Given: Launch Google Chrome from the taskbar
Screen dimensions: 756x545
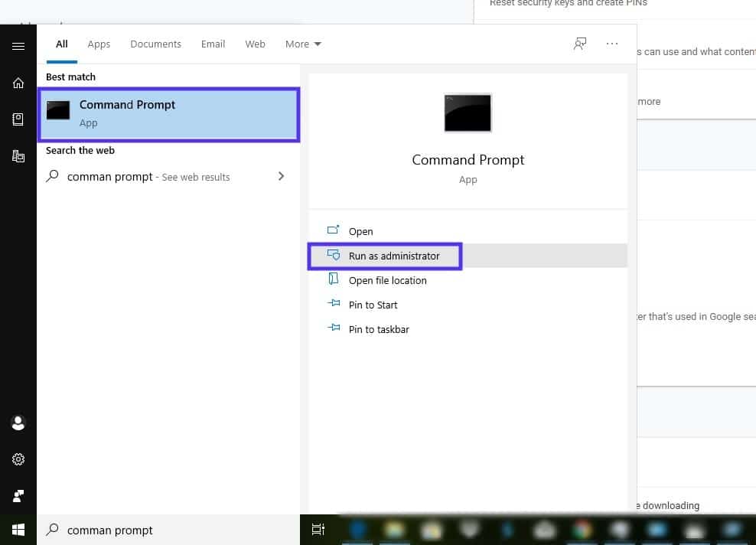Looking at the screenshot, I should (582, 529).
